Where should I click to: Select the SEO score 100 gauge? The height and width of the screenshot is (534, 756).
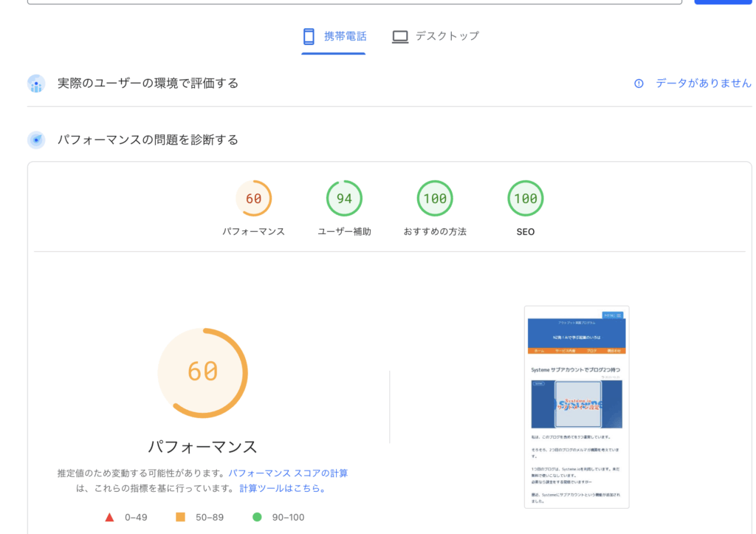click(526, 199)
